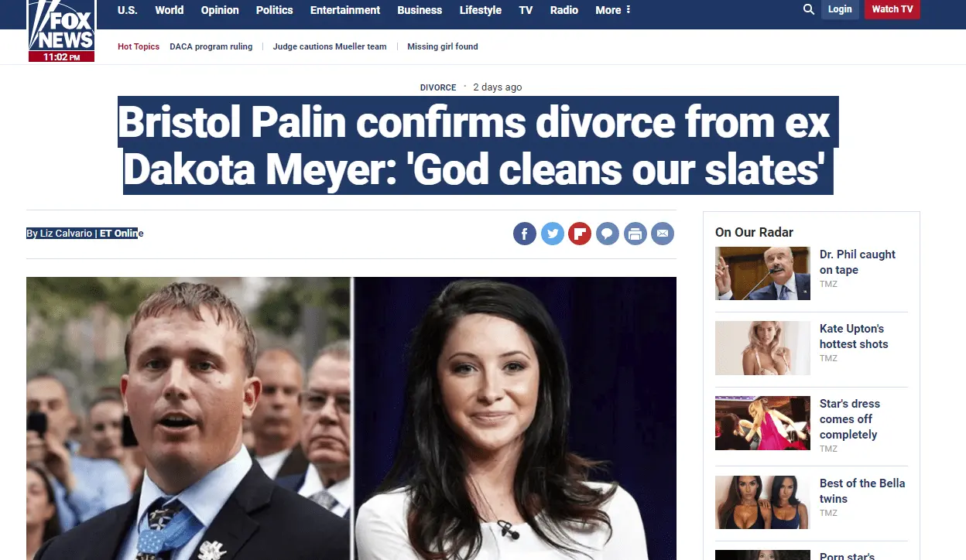The width and height of the screenshot is (966, 560).
Task: Open the comments bubble icon
Action: (608, 234)
